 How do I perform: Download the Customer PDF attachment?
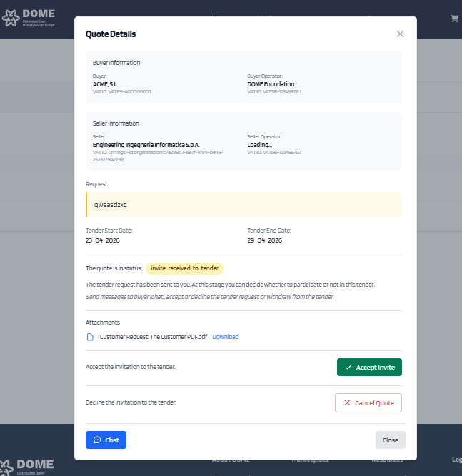pyautogui.click(x=226, y=337)
